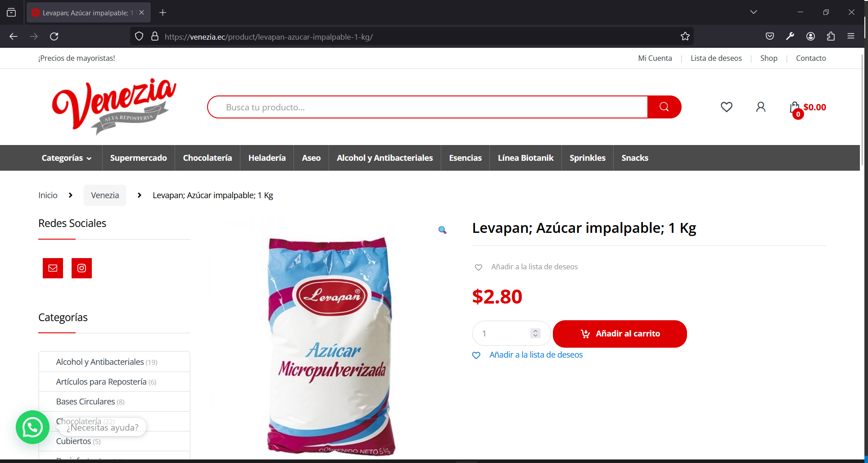Image resolution: width=868 pixels, height=463 pixels.
Task: Open the Firefox account icon
Action: [810, 36]
